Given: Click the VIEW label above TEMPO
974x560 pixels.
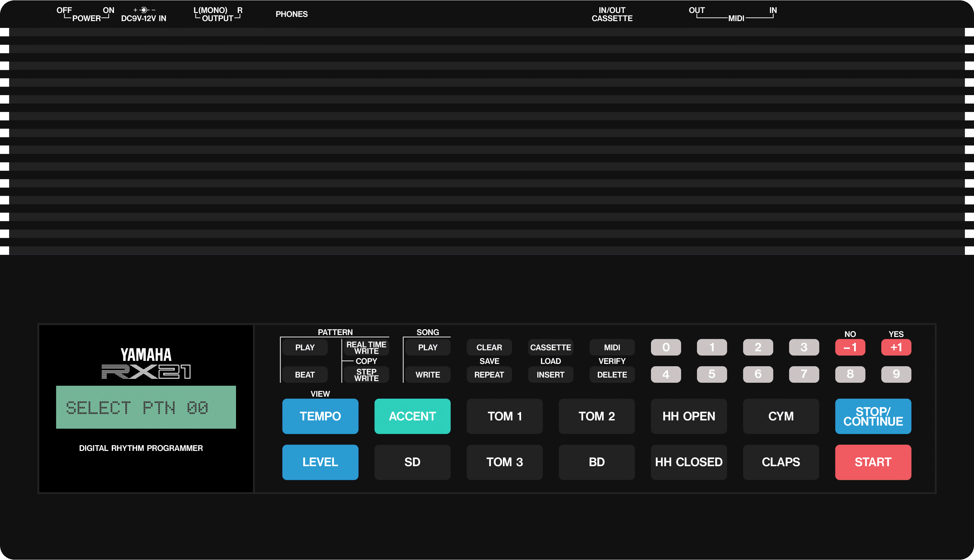Looking at the screenshot, I should (x=320, y=394).
